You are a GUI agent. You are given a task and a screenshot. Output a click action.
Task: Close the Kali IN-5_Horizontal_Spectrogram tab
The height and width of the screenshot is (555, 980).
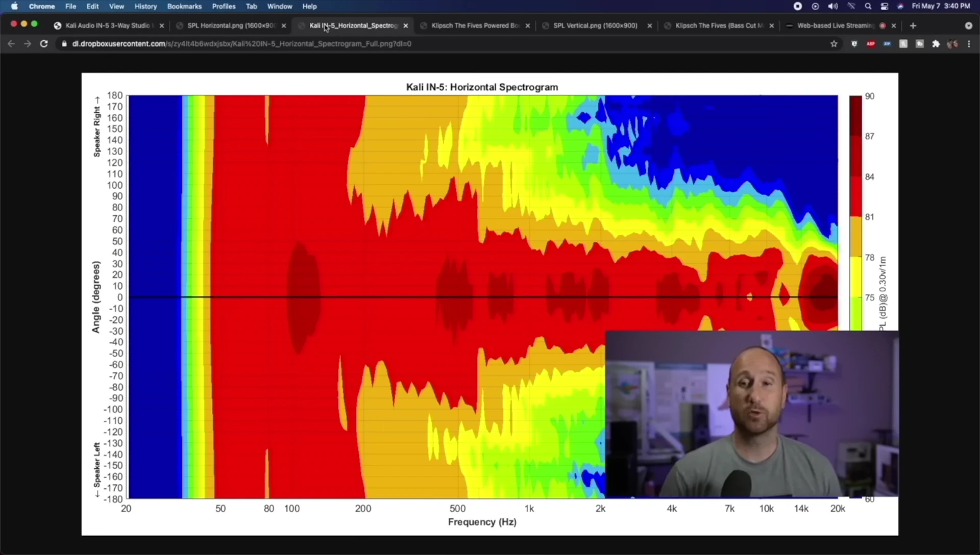[x=406, y=26]
